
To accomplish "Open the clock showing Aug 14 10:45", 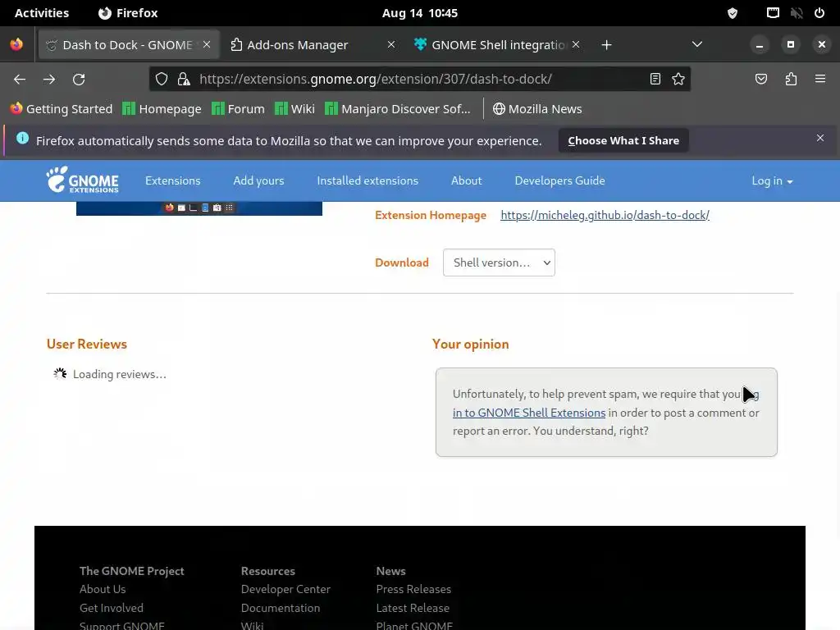I will (x=419, y=13).
